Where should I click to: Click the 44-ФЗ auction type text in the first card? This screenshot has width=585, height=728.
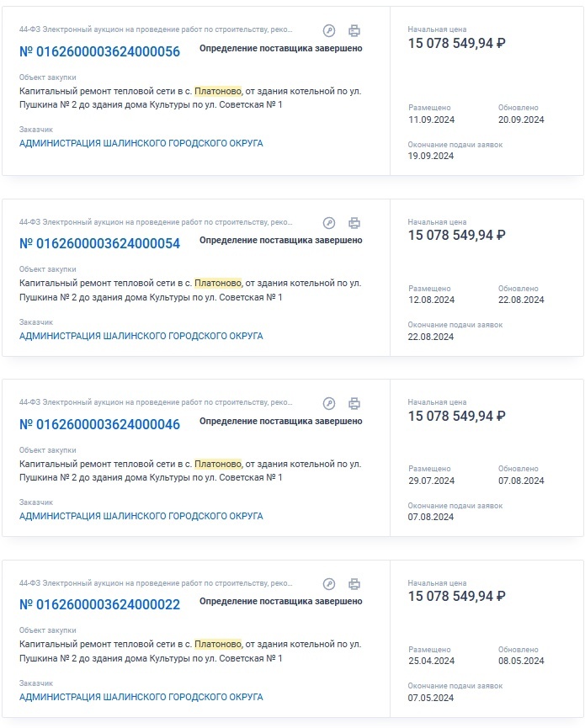click(x=156, y=29)
